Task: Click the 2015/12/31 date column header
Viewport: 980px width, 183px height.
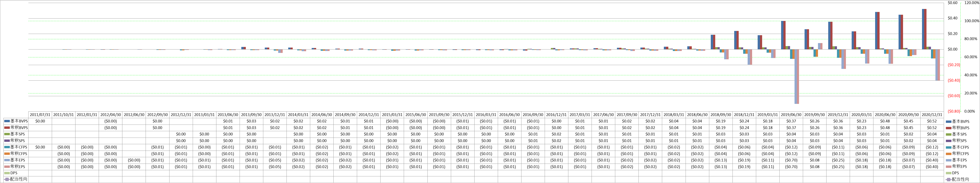Action: click(463, 115)
